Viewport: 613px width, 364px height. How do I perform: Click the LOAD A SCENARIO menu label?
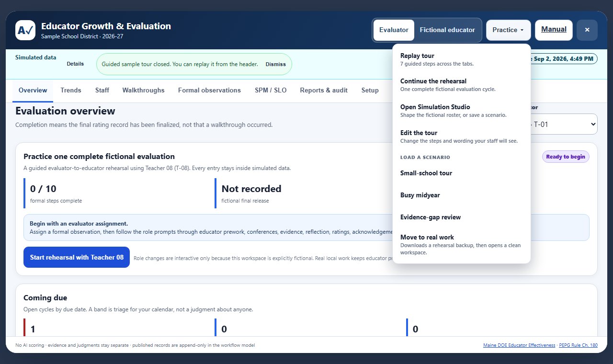(x=425, y=157)
